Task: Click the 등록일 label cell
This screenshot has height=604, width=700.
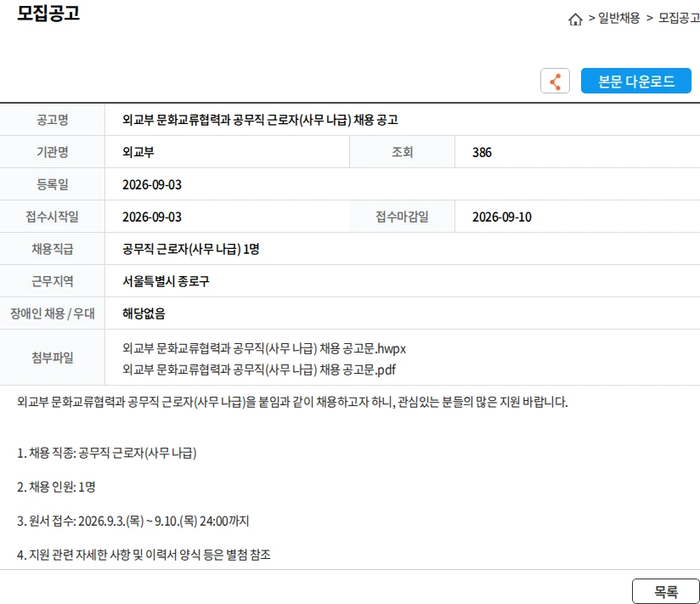Action: coord(52,184)
